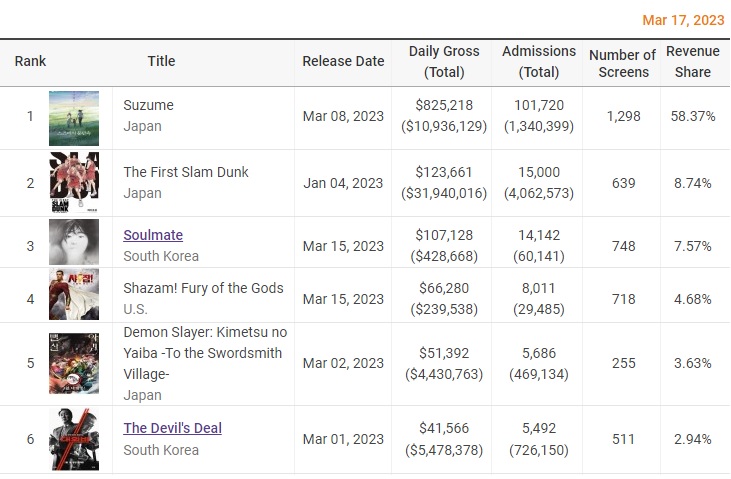Select the Soulmate movie poster
This screenshot has width=731, height=479.
(x=74, y=242)
